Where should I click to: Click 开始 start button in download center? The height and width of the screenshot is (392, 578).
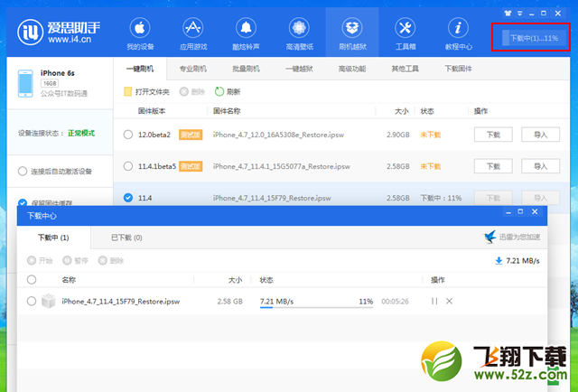(x=40, y=261)
